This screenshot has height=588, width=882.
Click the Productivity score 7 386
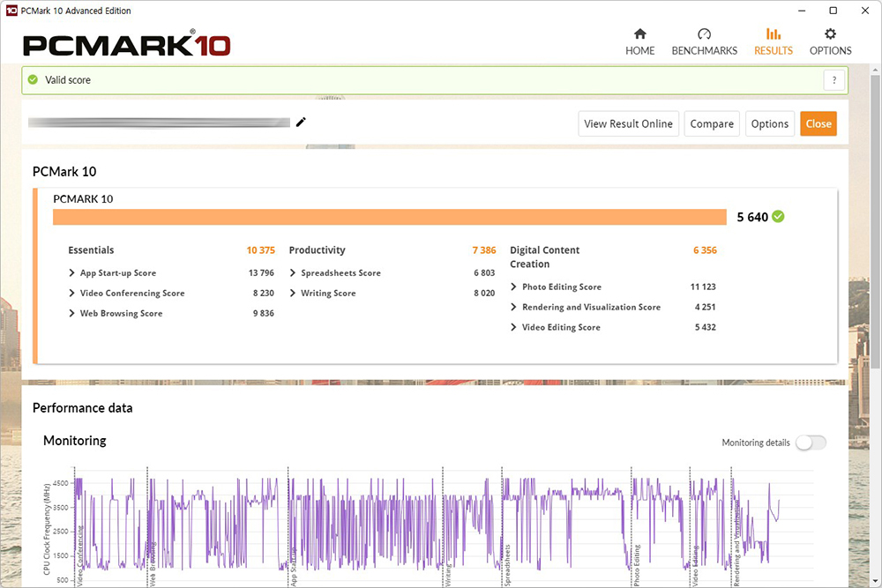click(x=483, y=250)
